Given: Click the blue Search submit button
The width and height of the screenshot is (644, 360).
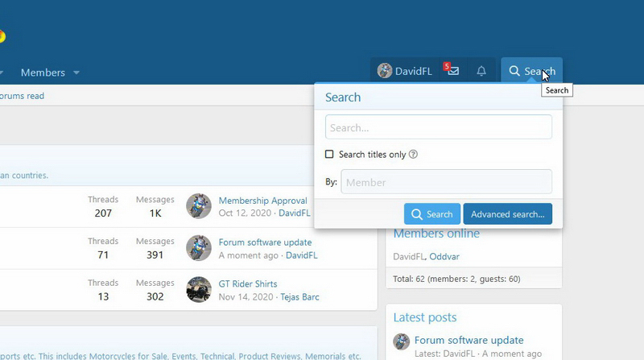Looking at the screenshot, I should pos(432,214).
